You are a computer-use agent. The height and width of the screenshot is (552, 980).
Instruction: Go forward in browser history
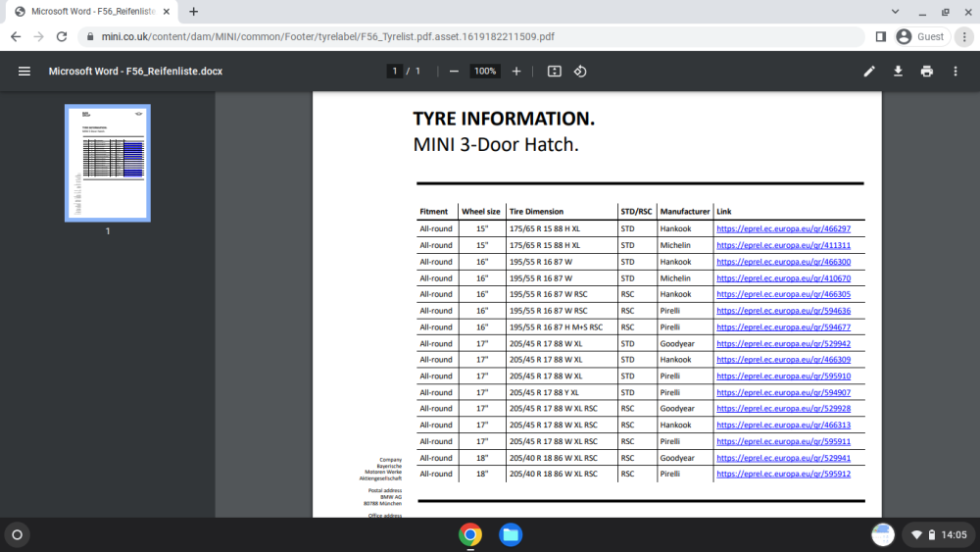[x=39, y=37]
